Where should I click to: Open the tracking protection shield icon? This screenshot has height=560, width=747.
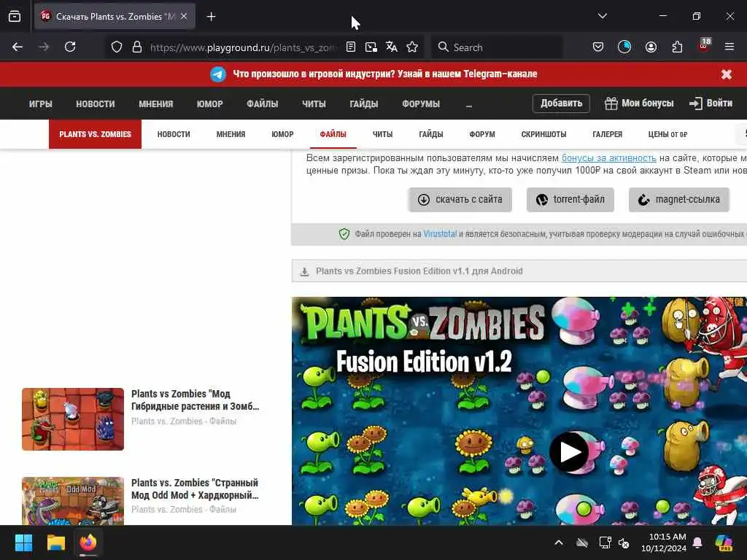117,47
